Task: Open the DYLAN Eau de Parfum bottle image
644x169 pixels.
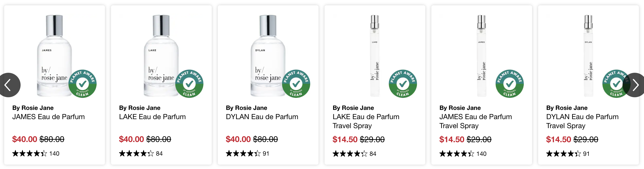Action: 268,55
